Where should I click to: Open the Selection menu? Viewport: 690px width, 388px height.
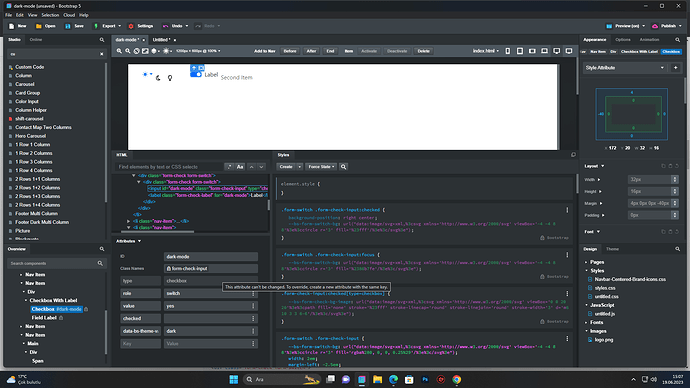coord(50,15)
